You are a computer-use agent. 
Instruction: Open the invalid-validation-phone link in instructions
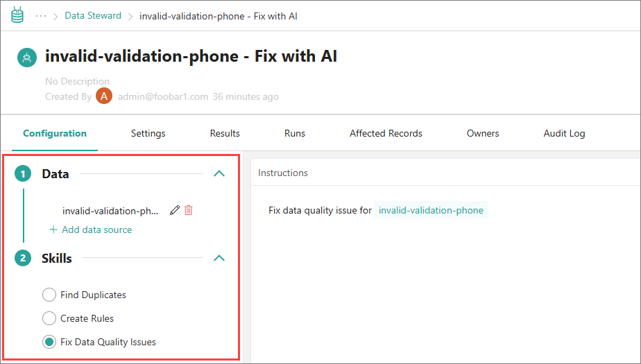coord(431,210)
